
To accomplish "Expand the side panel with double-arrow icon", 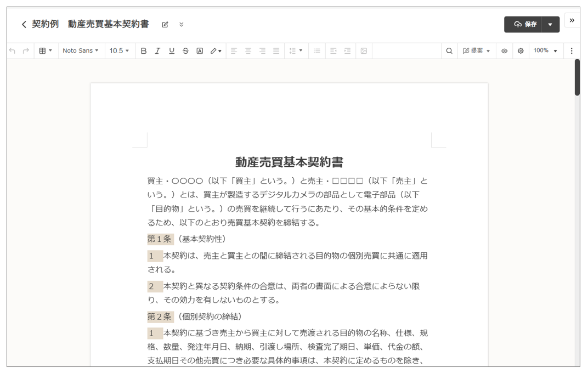I will (572, 21).
